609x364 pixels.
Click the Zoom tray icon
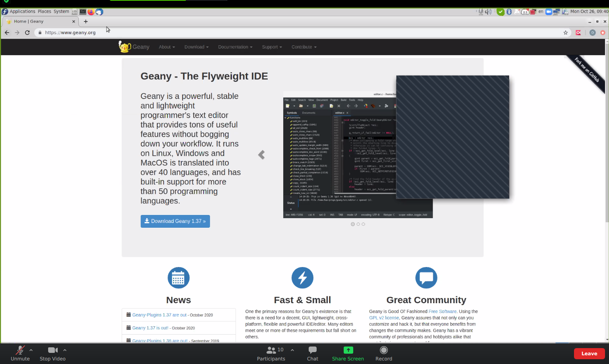pos(549,12)
